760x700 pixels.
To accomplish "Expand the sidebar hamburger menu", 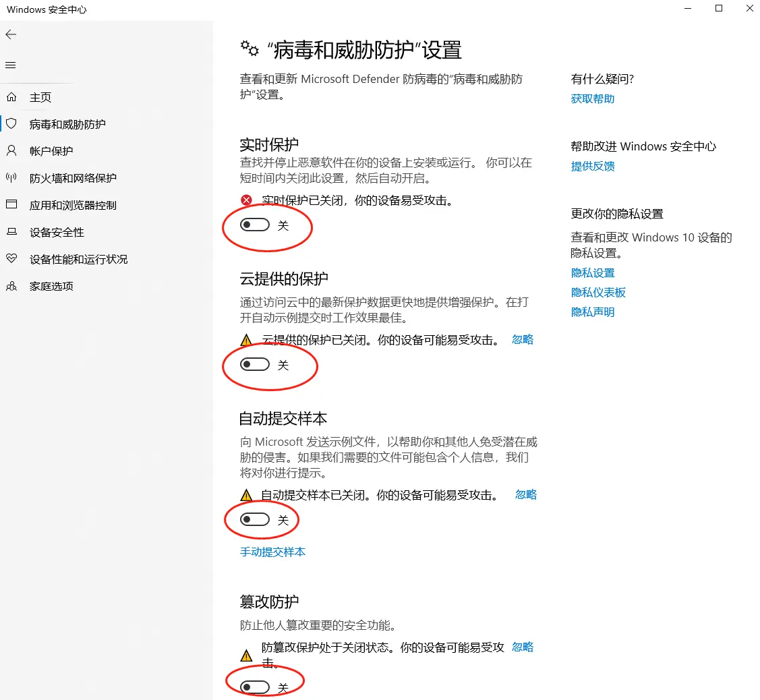I will tap(10, 65).
